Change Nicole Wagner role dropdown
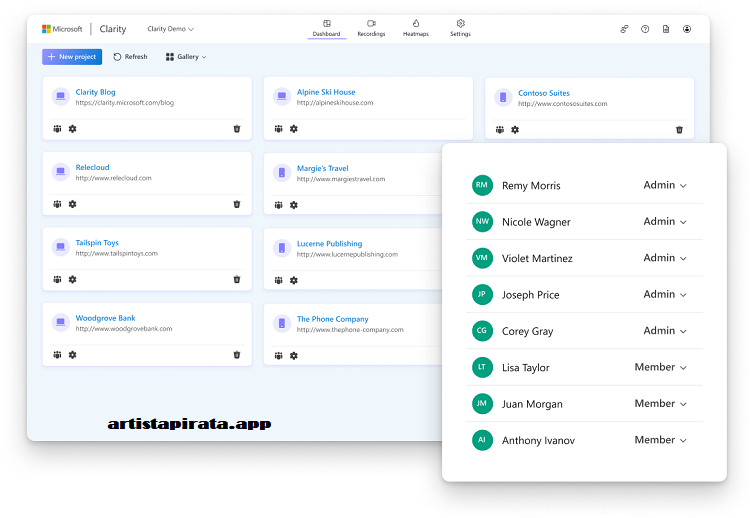Screen dimensions: 750x518 point(665,221)
